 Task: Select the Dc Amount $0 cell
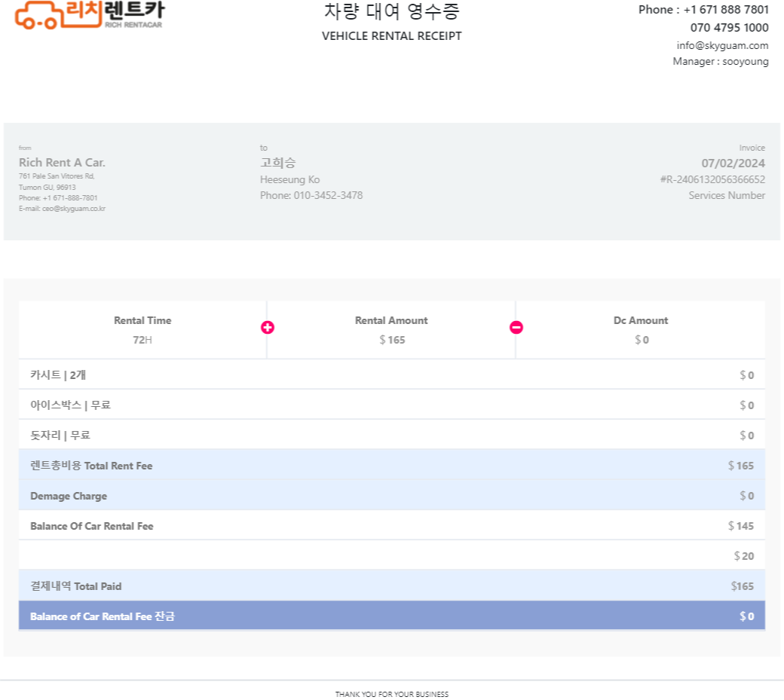[641, 330]
